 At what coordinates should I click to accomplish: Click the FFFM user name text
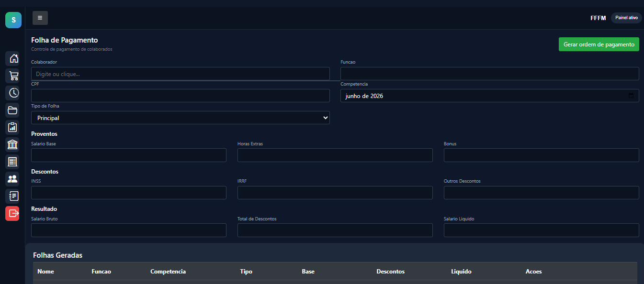(x=598, y=18)
